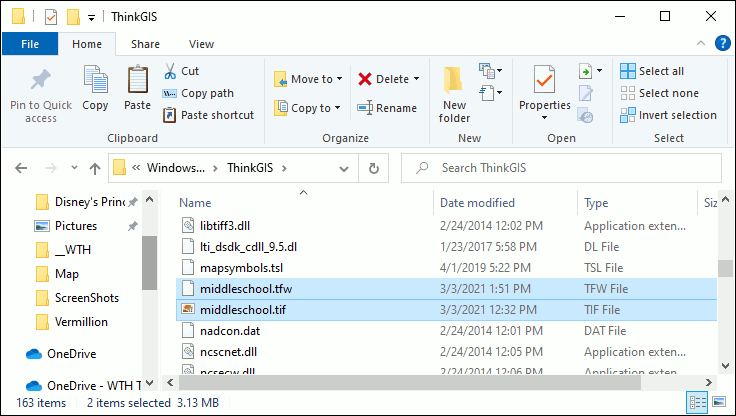Open Properties with the checkmark icon
This screenshot has width=736, height=416.
544,79
